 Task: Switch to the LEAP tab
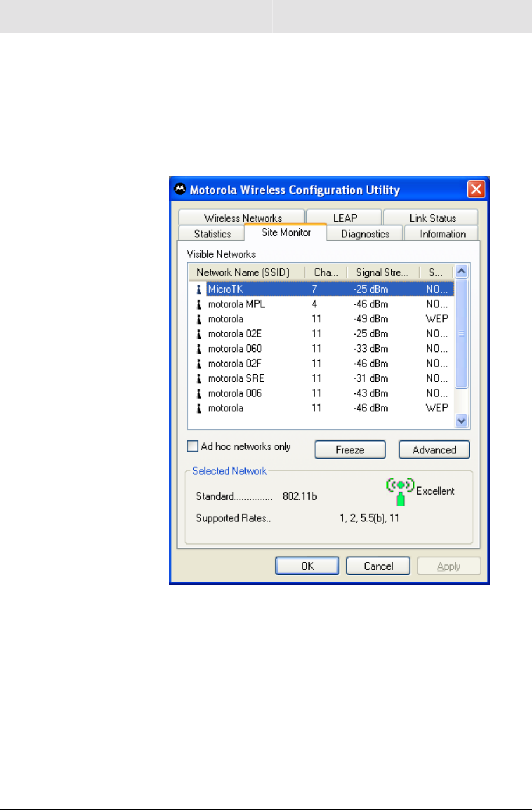pyautogui.click(x=345, y=218)
